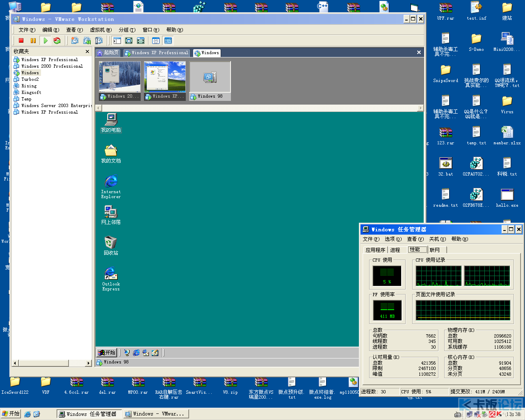This screenshot has width=525, height=420.
Task: Switch to the summary view toolbar icon
Action: pyautogui.click(x=156, y=41)
